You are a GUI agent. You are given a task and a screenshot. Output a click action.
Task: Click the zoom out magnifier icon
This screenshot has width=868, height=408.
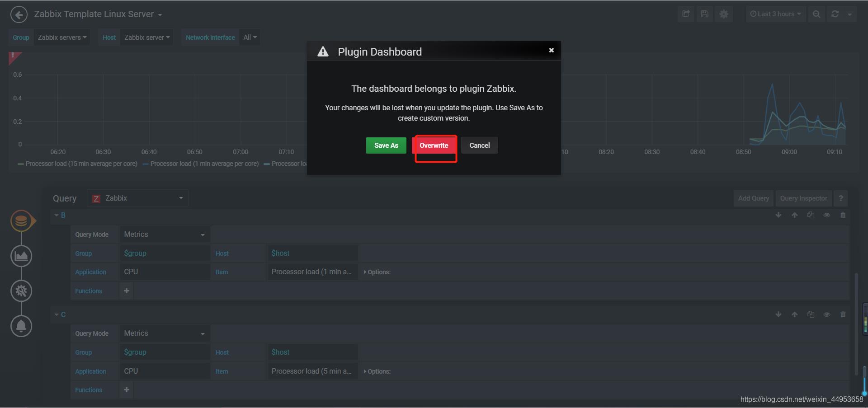point(816,14)
